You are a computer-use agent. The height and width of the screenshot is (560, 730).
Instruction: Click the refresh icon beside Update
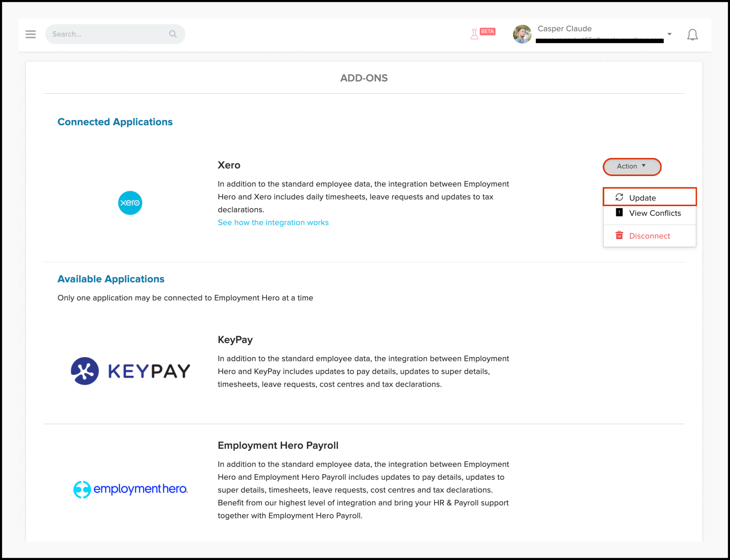click(619, 197)
